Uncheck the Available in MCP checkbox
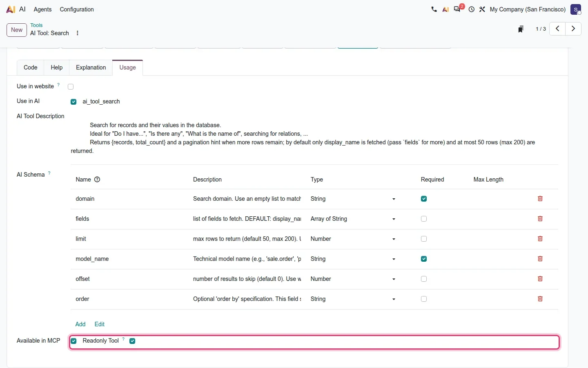The width and height of the screenshot is (588, 368). coord(73,341)
